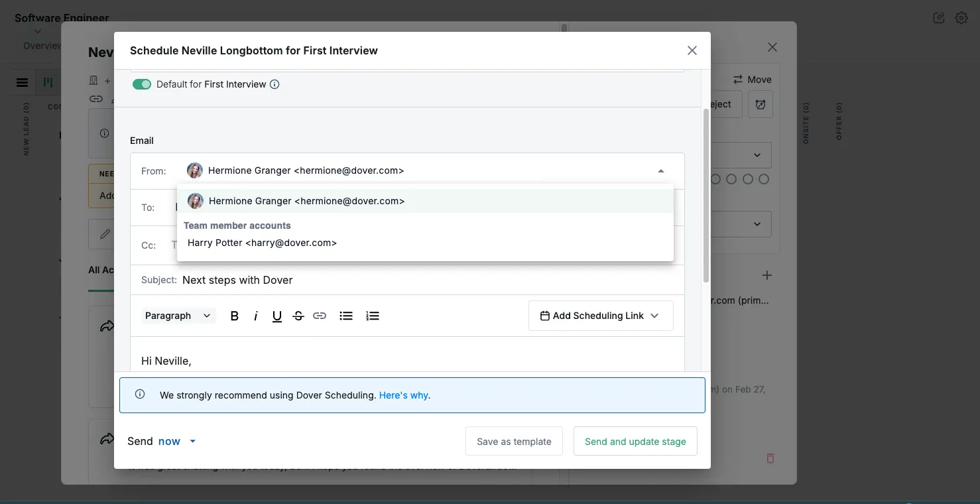The width and height of the screenshot is (980, 504).
Task: Toggle Default for First Interview switch
Action: click(x=142, y=84)
